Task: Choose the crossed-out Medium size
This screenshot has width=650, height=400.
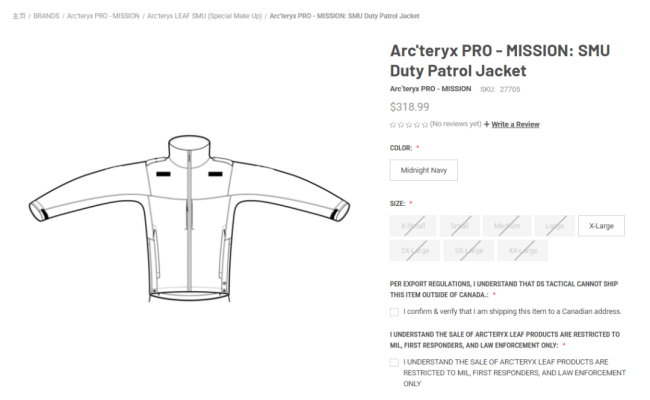Action: (x=507, y=226)
